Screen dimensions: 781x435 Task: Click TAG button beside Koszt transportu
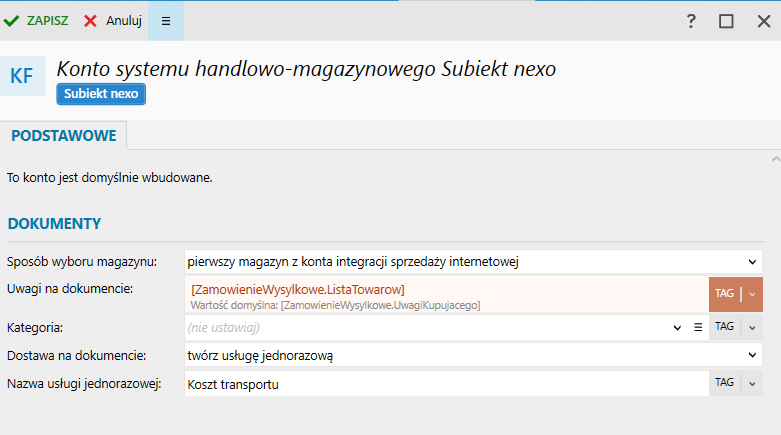coord(725,383)
